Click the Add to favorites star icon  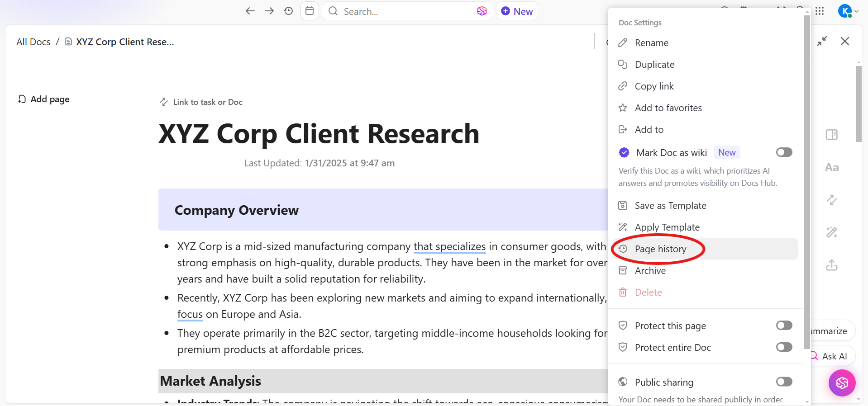point(623,108)
